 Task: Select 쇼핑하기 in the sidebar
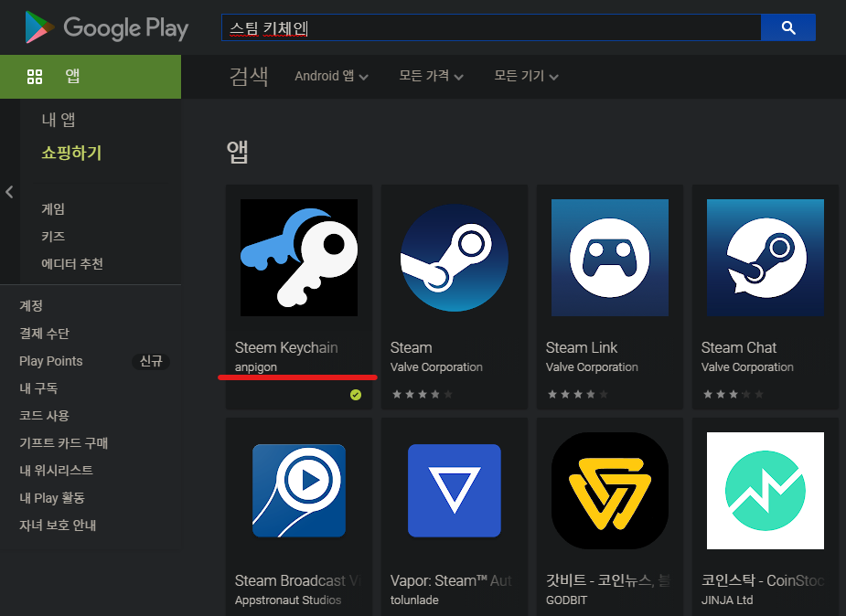71,153
